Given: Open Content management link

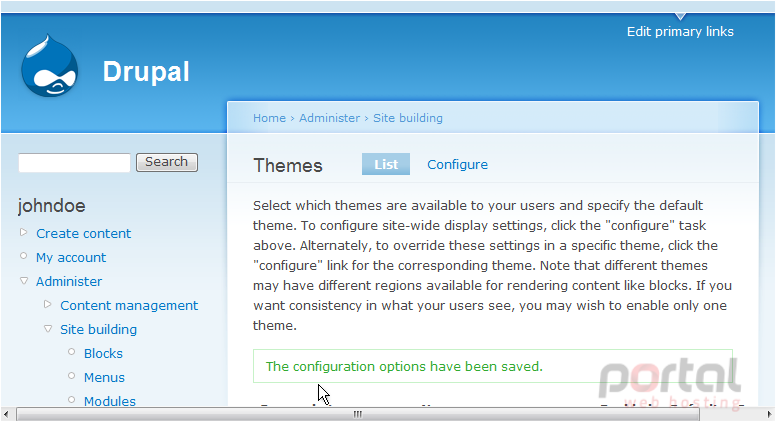Looking at the screenshot, I should (x=129, y=306).
